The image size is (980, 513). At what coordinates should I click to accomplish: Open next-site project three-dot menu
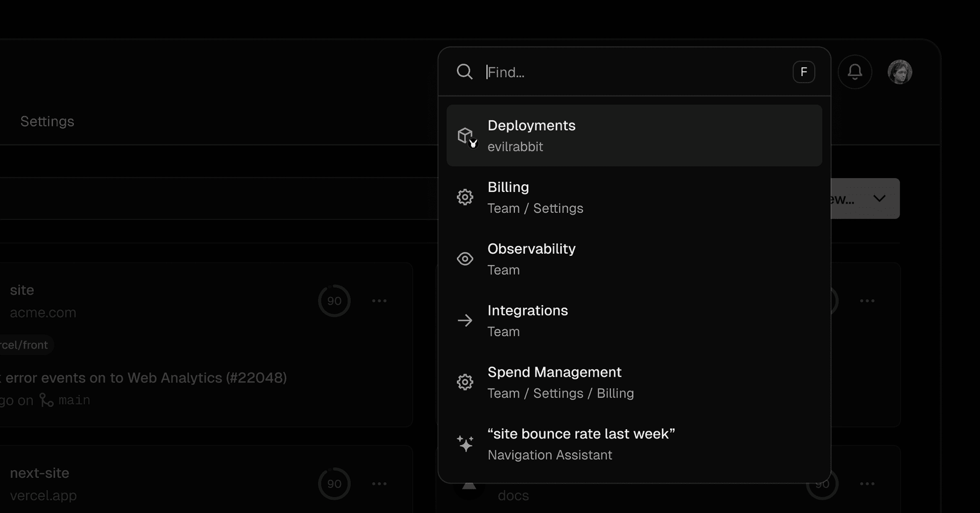coord(379,484)
